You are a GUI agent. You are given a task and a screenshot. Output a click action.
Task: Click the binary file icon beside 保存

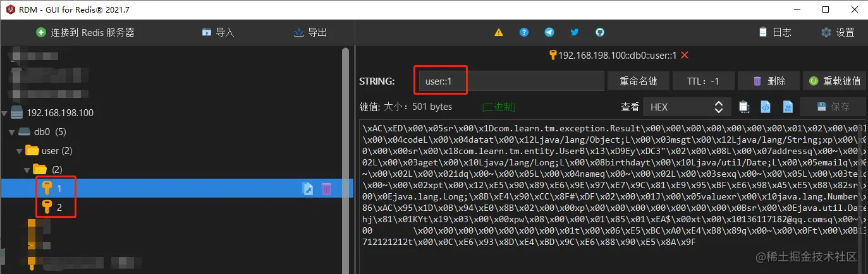click(x=788, y=107)
